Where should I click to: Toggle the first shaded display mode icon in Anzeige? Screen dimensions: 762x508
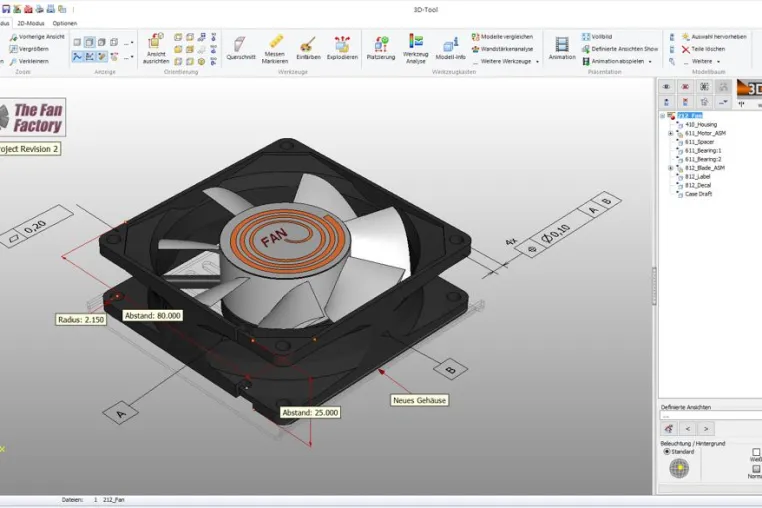(x=77, y=42)
